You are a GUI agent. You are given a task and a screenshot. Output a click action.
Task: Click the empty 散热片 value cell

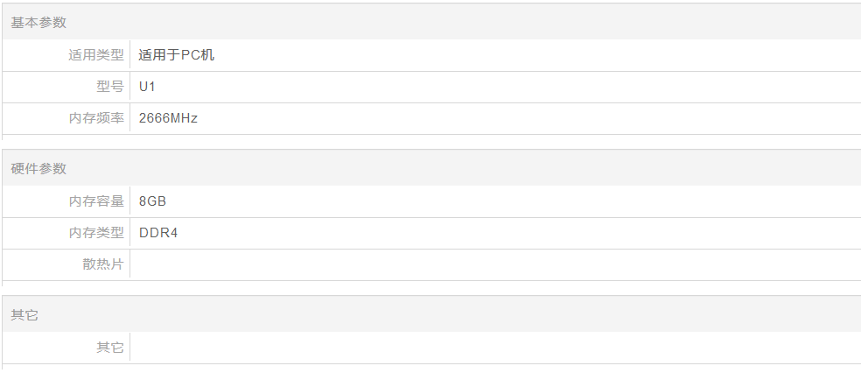click(495, 264)
